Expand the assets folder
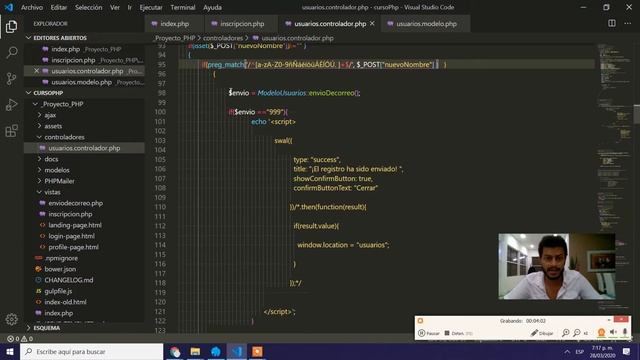 [x=53, y=126]
